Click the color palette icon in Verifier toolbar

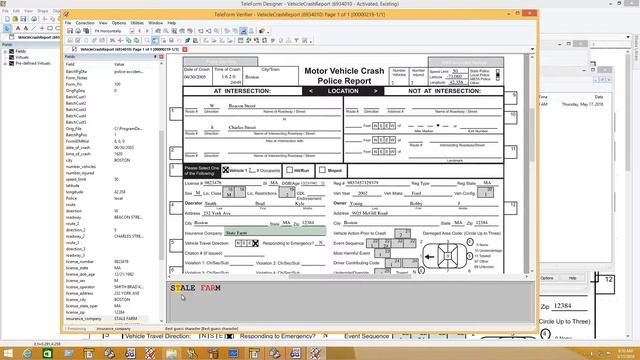pyautogui.click(x=262, y=31)
